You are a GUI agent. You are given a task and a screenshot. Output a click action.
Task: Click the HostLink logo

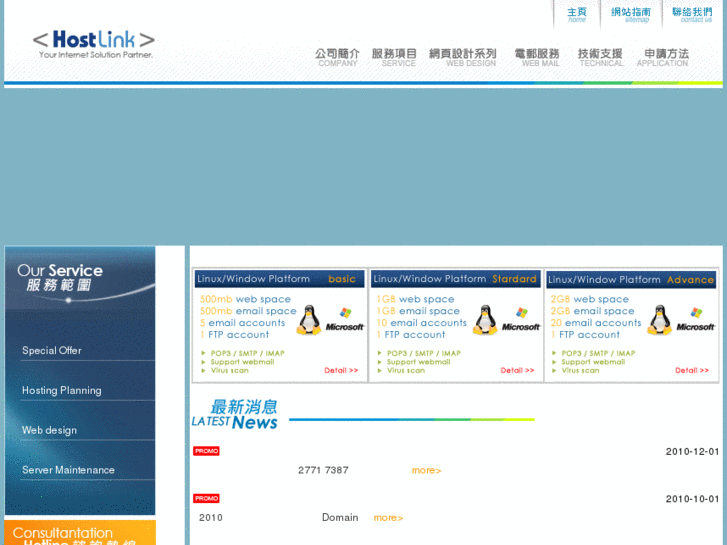[x=94, y=45]
